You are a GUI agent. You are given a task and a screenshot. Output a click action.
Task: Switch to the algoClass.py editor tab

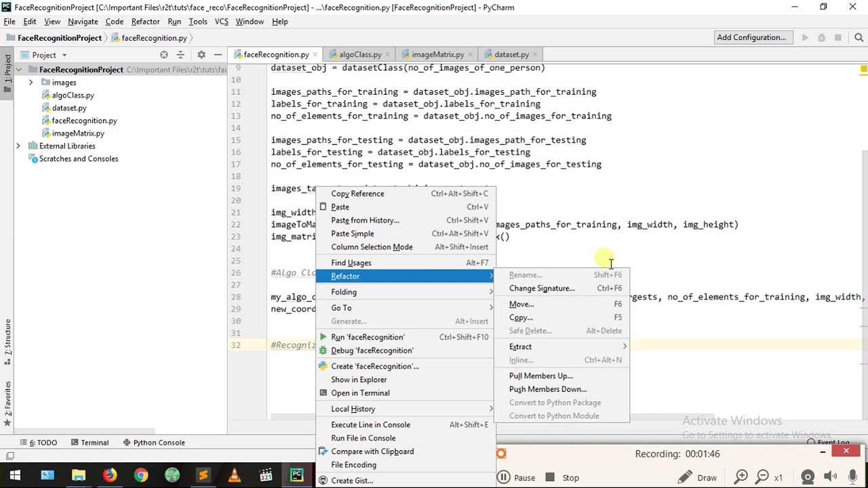point(360,54)
